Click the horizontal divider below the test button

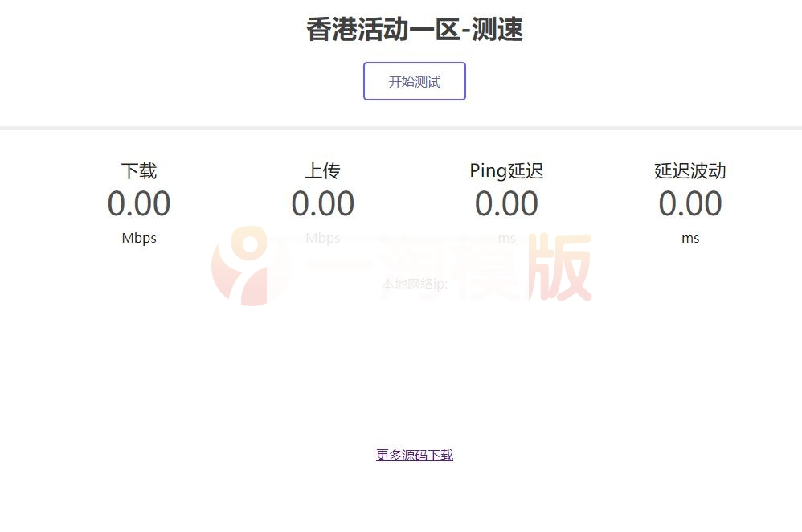[401, 126]
